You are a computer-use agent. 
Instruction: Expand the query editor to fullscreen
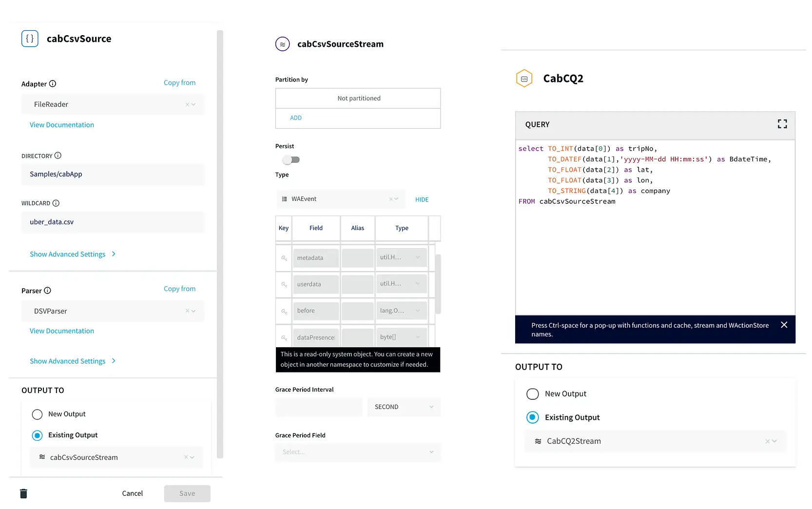pyautogui.click(x=782, y=124)
